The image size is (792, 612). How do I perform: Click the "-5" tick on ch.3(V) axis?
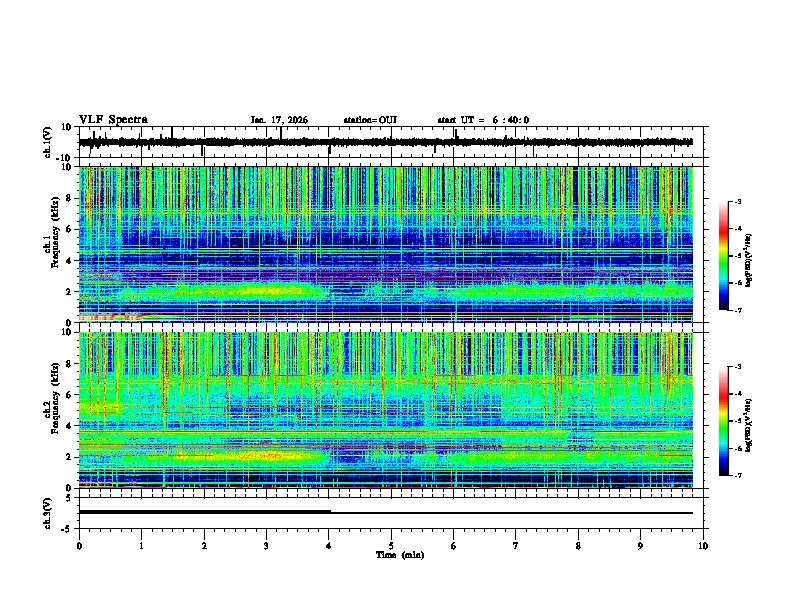point(67,529)
